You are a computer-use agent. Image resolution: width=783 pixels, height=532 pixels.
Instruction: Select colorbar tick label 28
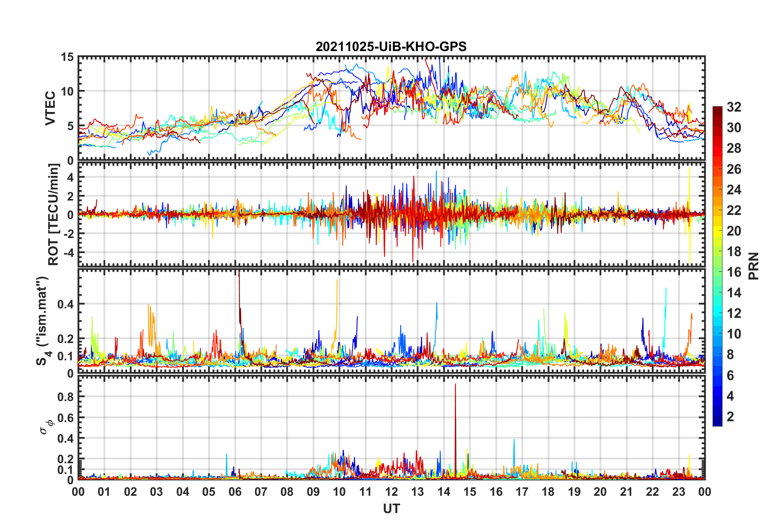(x=734, y=148)
